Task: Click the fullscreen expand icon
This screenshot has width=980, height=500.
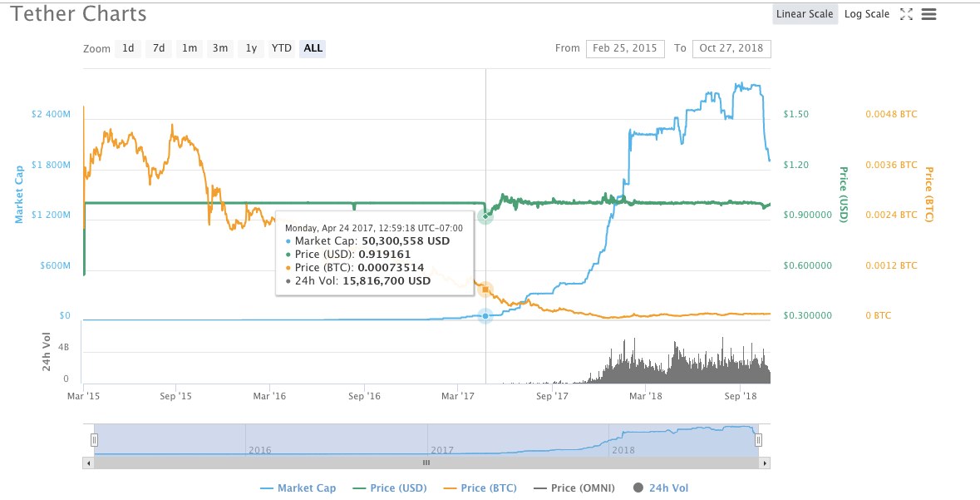Action: pyautogui.click(x=907, y=14)
